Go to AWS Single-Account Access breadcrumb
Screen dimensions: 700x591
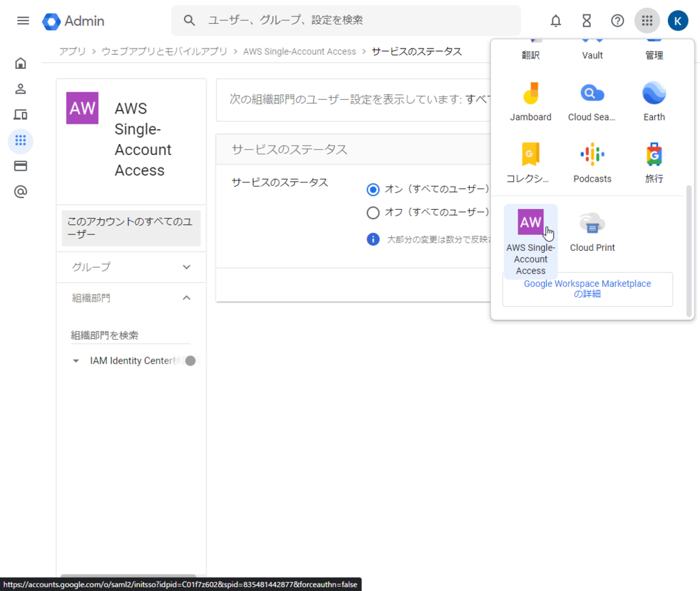click(299, 51)
